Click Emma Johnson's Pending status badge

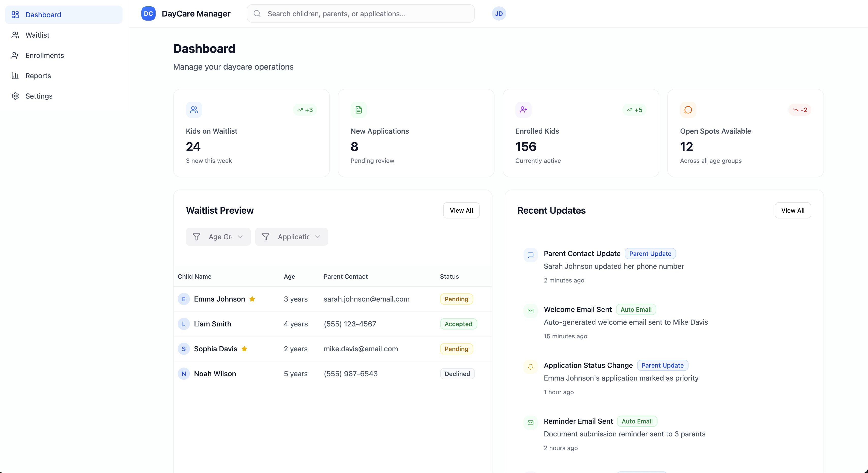pyautogui.click(x=456, y=299)
